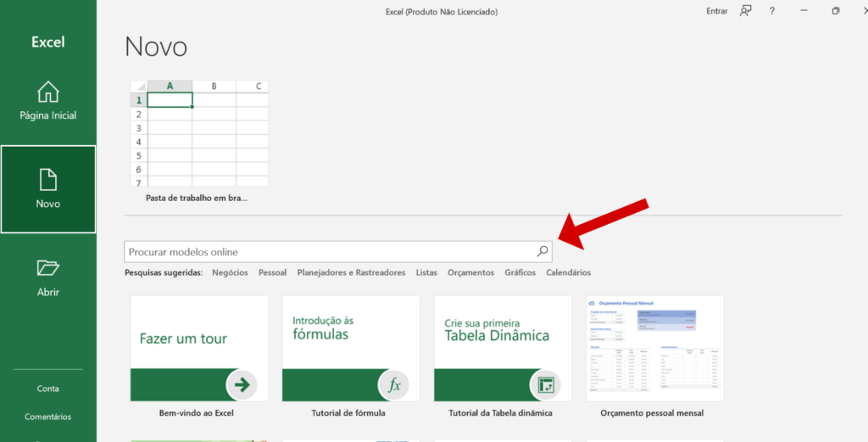Open the Abrir folder icon
Viewport: 868px width, 442px height.
pos(48,268)
